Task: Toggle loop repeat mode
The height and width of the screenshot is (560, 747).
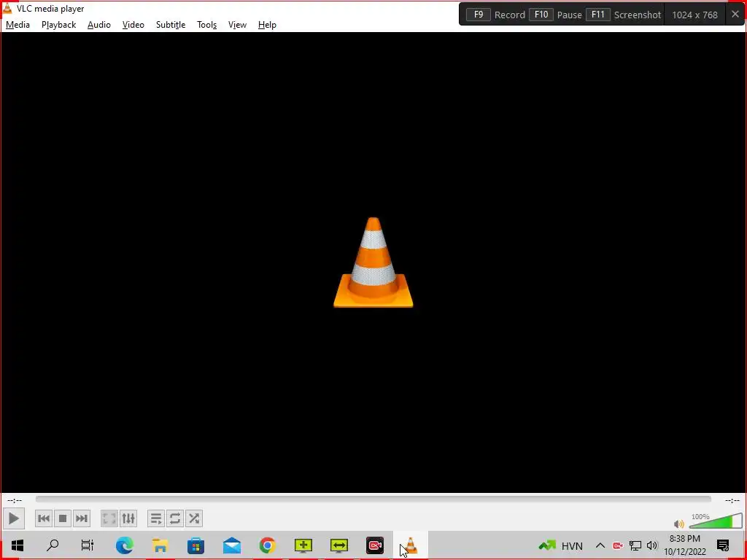Action: 175,518
